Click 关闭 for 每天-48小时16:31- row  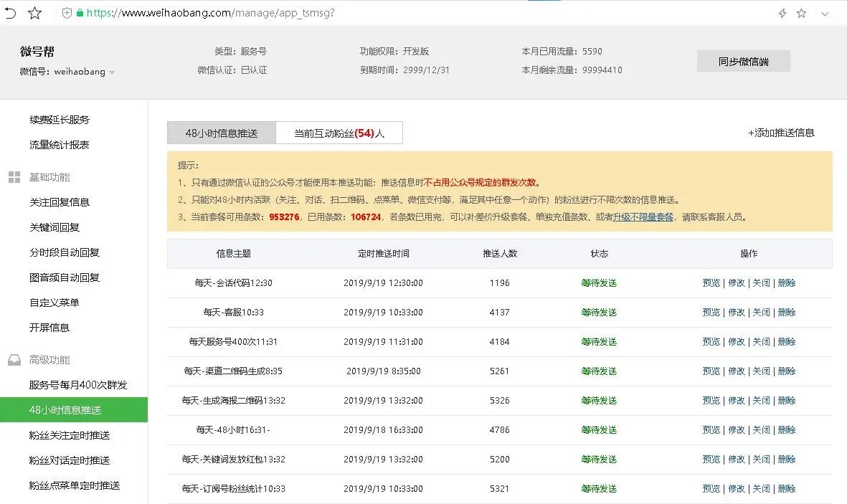point(761,430)
